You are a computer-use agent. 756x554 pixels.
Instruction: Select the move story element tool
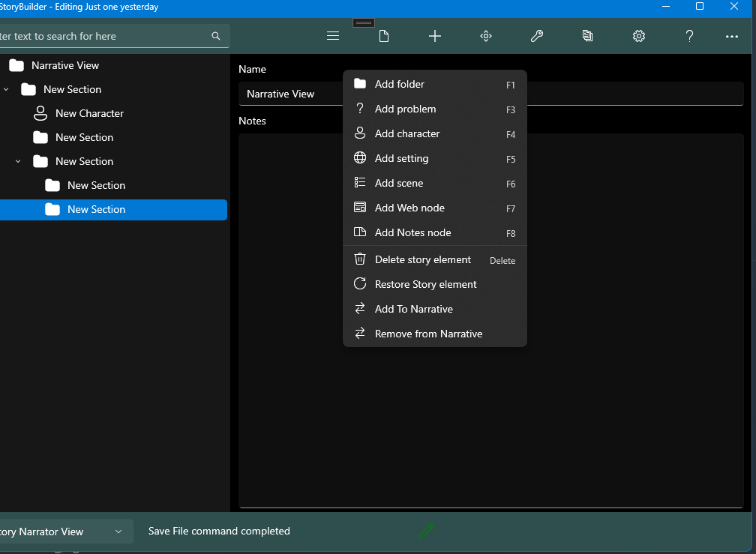coord(485,35)
